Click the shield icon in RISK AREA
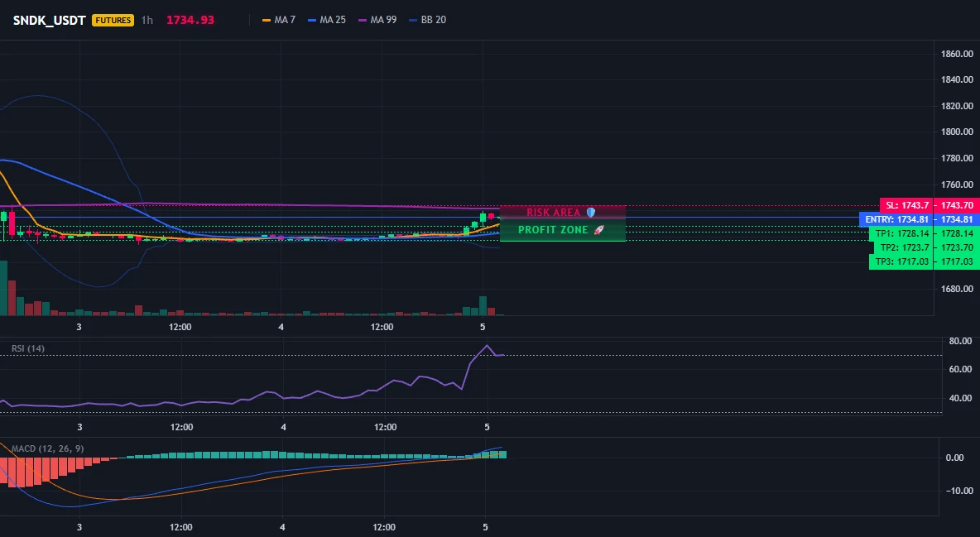980x537 pixels. tap(591, 213)
